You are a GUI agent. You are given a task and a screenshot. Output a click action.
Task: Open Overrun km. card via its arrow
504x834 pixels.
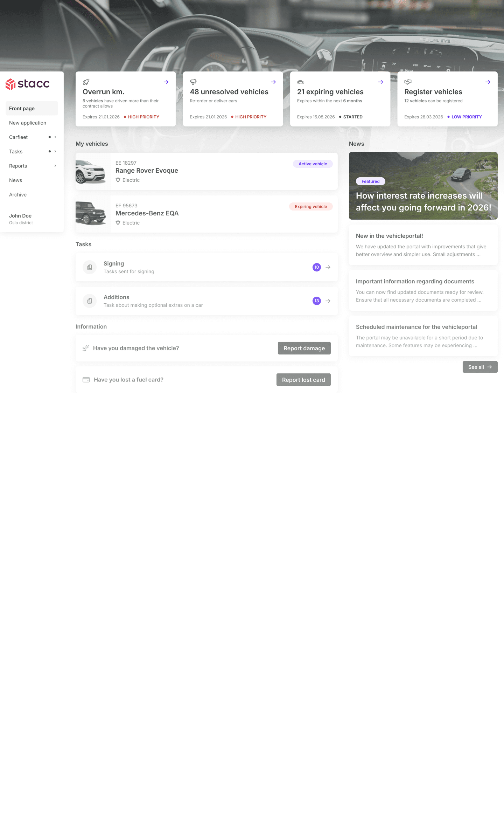click(166, 82)
